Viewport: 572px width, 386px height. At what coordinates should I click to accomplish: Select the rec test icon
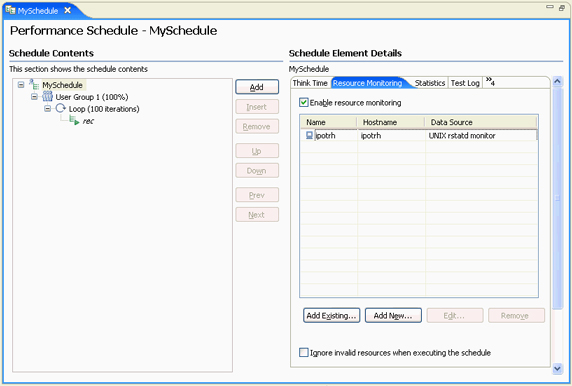[74, 120]
